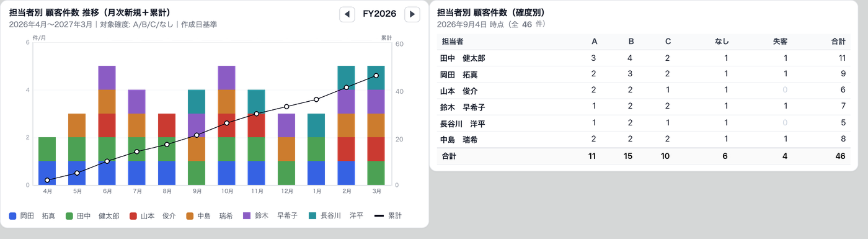Click the red 山本 segment in 3月 bar
The image size is (868, 239).
click(x=376, y=149)
